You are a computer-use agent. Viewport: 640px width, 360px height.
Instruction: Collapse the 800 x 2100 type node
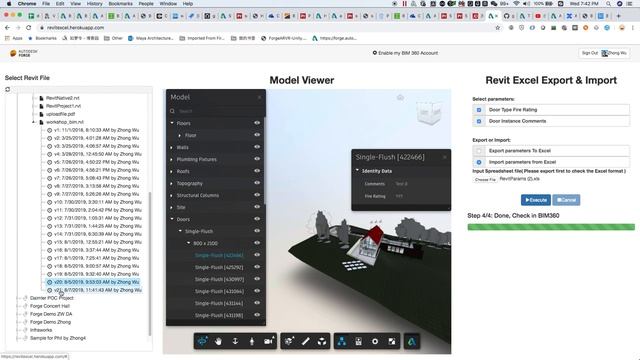coord(188,243)
